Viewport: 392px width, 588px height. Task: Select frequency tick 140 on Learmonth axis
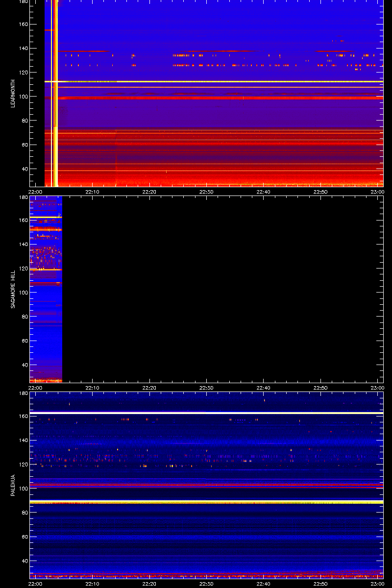point(23,49)
